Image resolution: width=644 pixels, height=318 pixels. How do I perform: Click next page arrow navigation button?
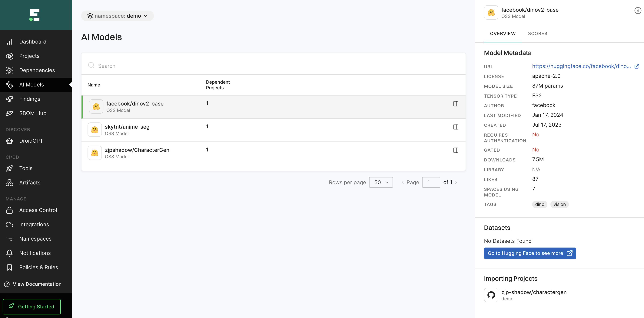coord(457,182)
